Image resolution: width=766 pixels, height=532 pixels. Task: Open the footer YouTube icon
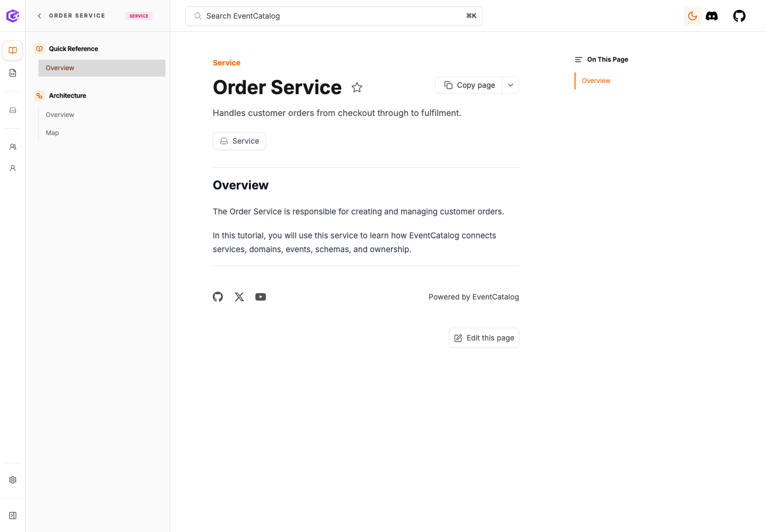point(261,297)
